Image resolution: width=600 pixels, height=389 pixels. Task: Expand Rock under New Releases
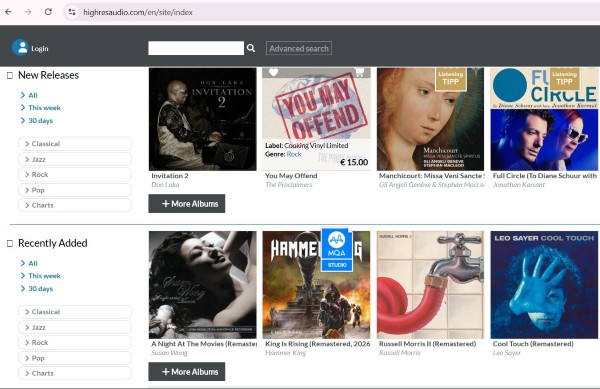coord(75,174)
